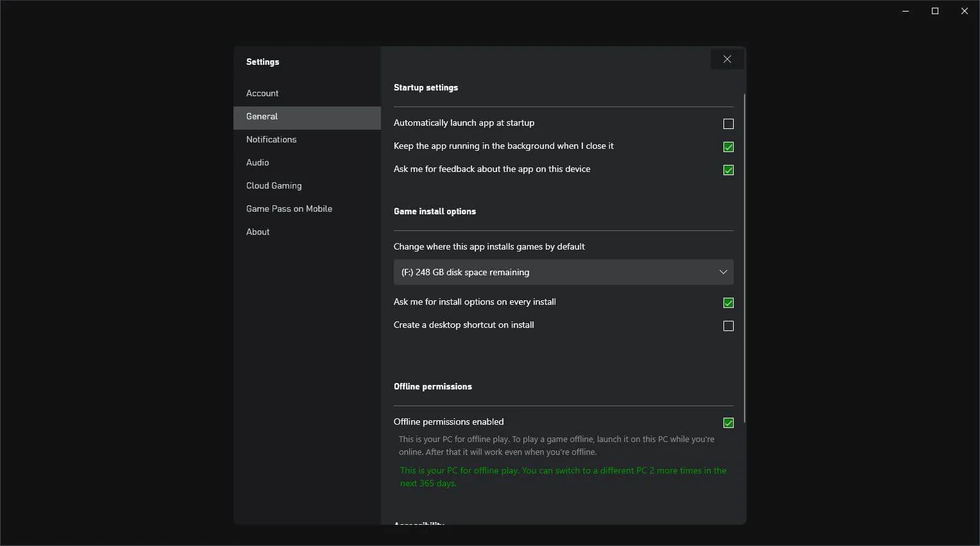Open Cloud Gaming settings
The width and height of the screenshot is (980, 546).
274,185
